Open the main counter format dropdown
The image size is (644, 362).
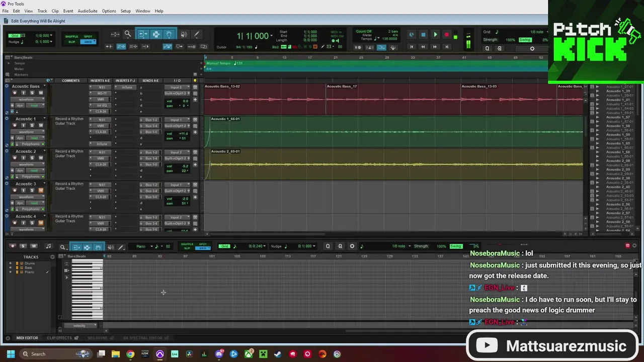(272, 36)
